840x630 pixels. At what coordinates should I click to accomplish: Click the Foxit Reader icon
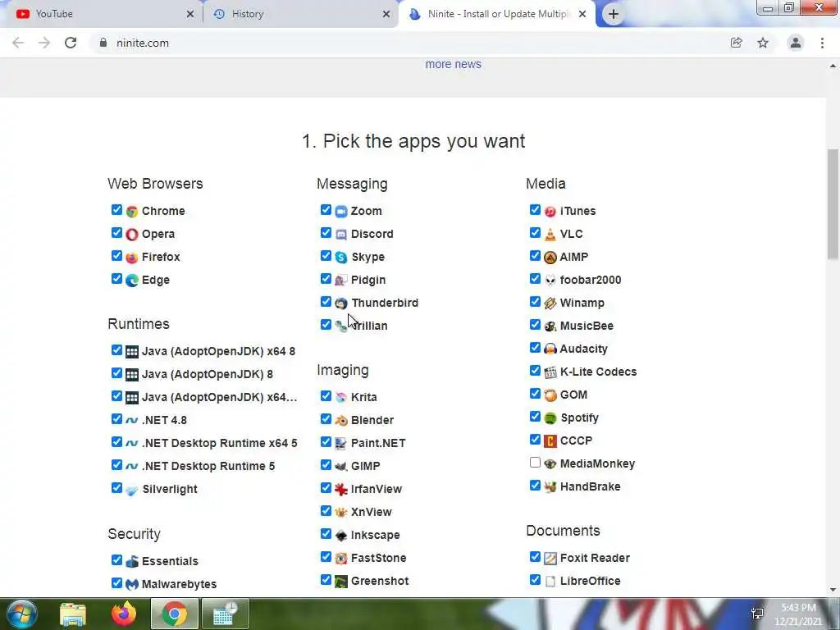pyautogui.click(x=550, y=558)
